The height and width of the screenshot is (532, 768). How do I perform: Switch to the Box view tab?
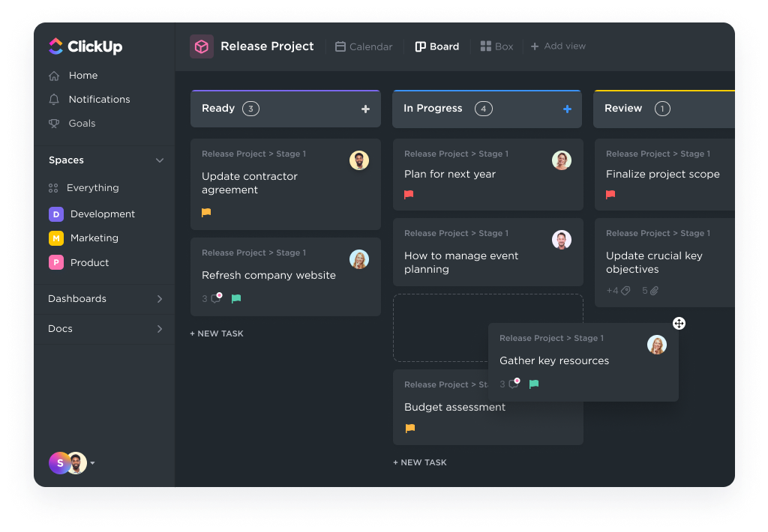[x=496, y=46]
